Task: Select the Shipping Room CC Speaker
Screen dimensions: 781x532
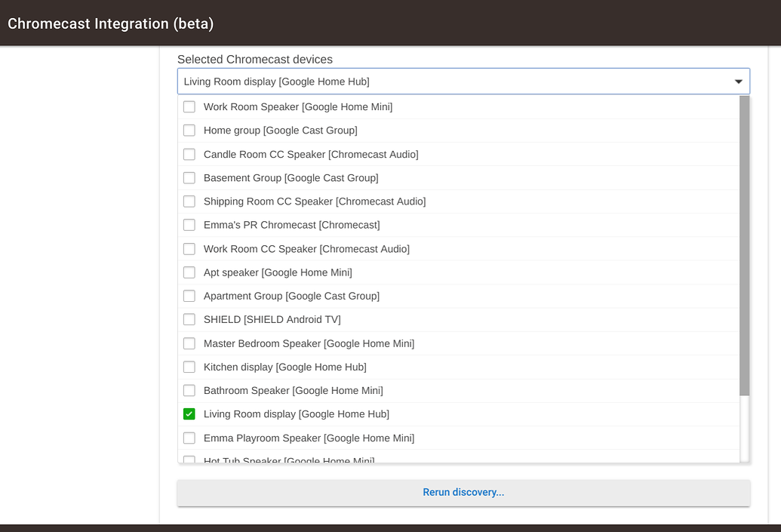Action: click(189, 201)
